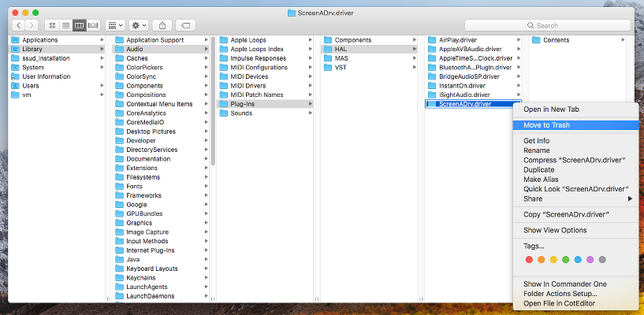The height and width of the screenshot is (315, 644).
Task: Apply the green tag color
Action: pyautogui.click(x=565, y=259)
